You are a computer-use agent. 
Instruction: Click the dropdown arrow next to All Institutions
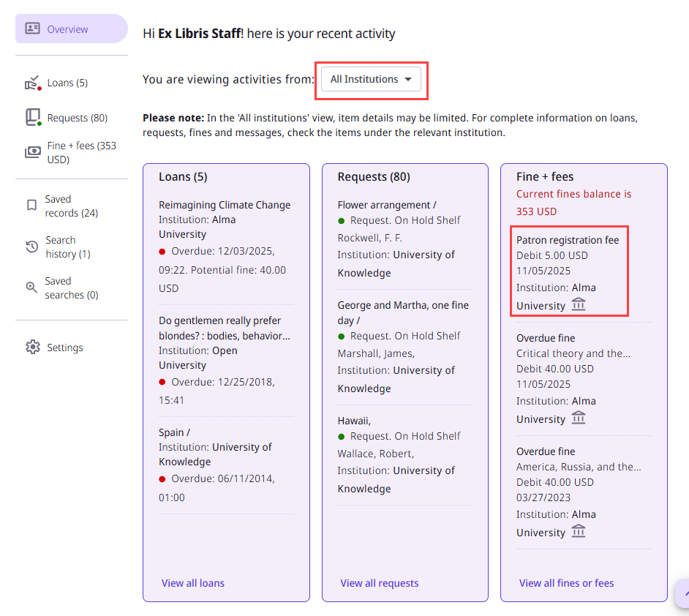(x=408, y=80)
